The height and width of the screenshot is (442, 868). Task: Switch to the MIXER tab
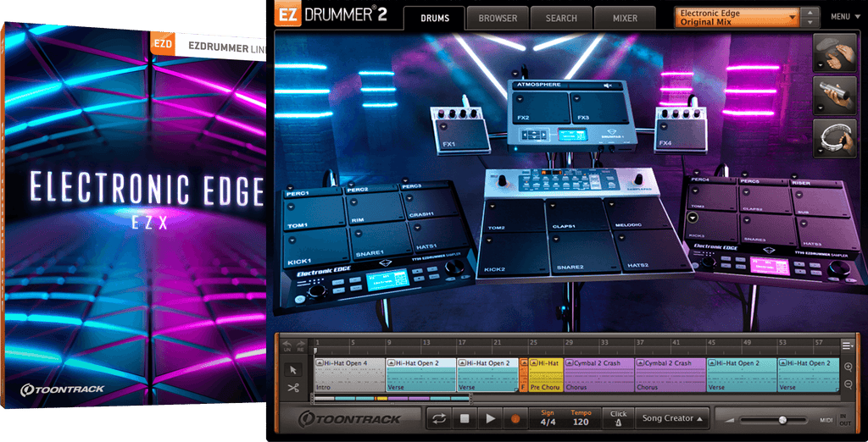[625, 19]
